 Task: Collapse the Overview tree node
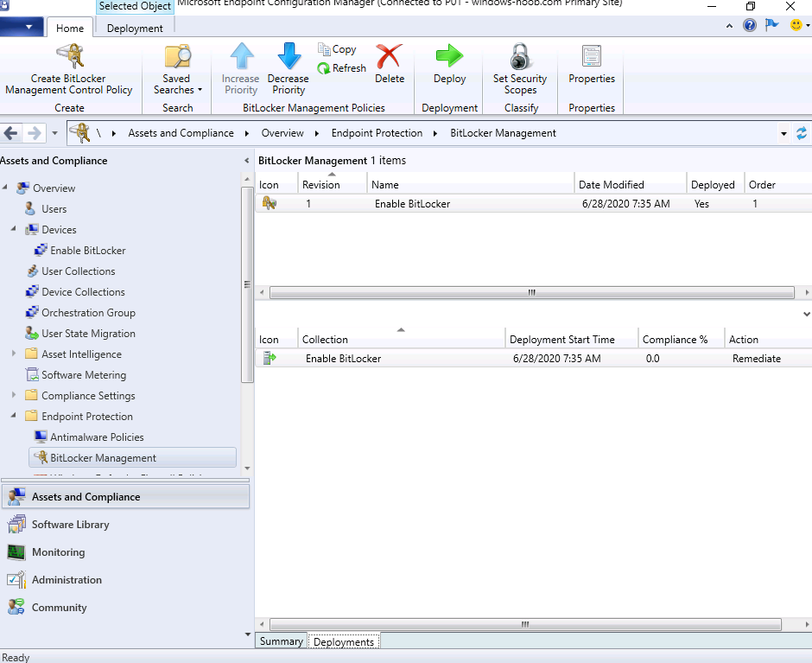5,187
